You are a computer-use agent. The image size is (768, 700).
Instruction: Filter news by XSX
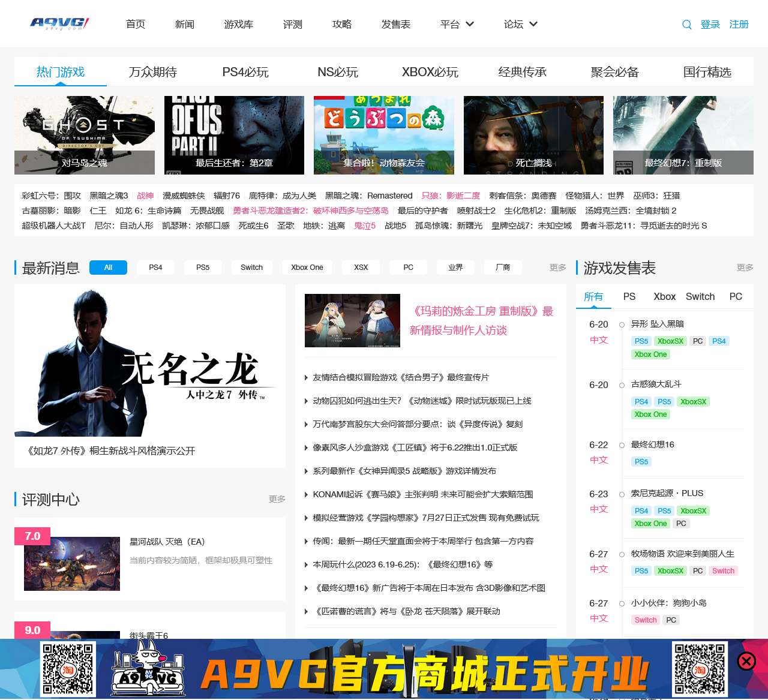coord(361,268)
